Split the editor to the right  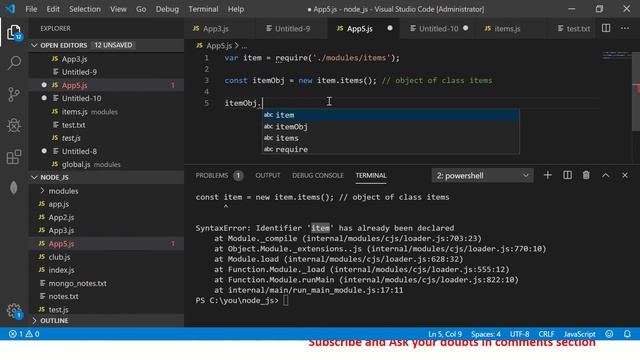pyautogui.click(x=606, y=28)
